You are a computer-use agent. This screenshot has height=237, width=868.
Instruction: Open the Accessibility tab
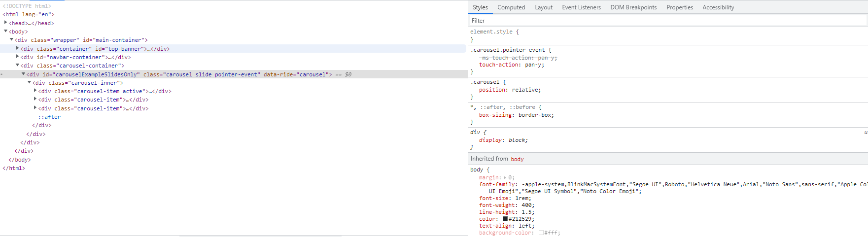pos(718,7)
